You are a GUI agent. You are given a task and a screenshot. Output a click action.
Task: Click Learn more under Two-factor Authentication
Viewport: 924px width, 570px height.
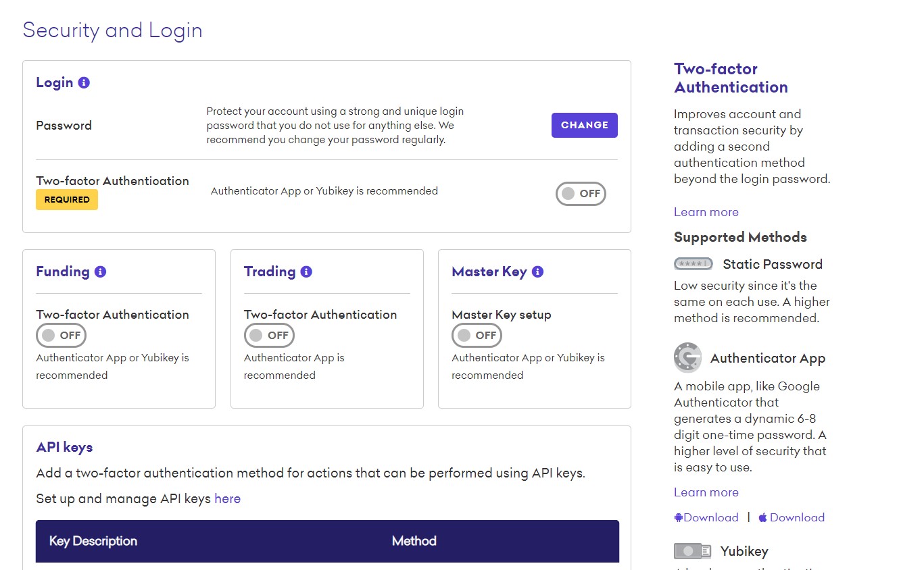click(706, 211)
